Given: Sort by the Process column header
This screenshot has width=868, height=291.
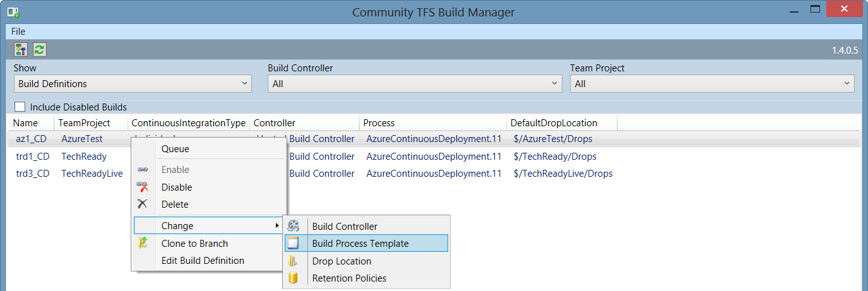Looking at the screenshot, I should click(379, 123).
